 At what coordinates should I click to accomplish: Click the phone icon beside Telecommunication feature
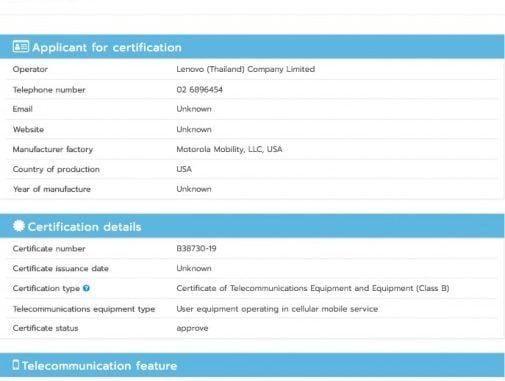tap(16, 365)
